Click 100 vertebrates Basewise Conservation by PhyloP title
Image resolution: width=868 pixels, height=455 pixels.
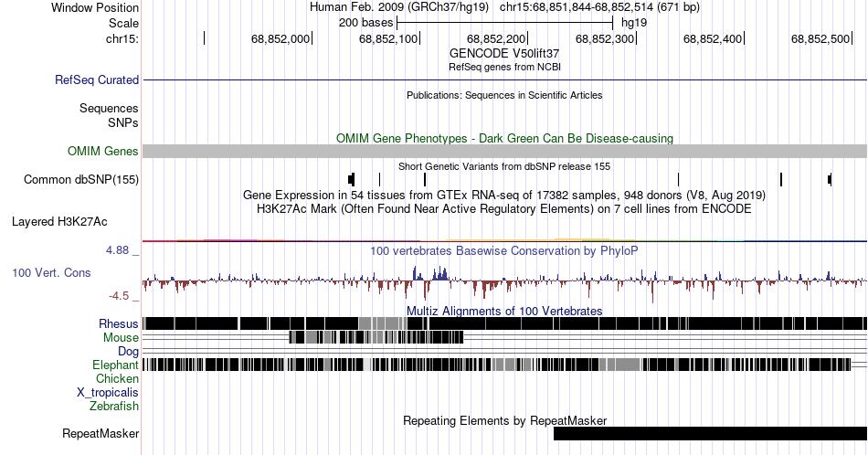coord(504,250)
